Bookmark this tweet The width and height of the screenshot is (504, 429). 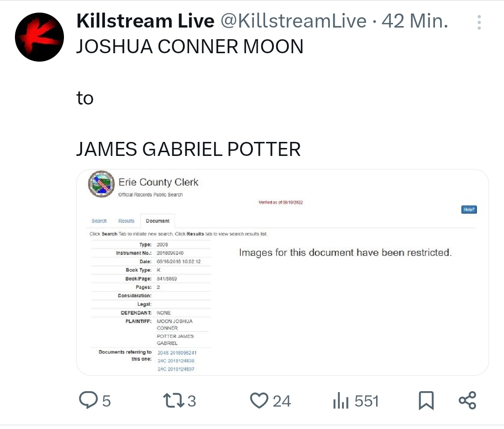coord(426,401)
